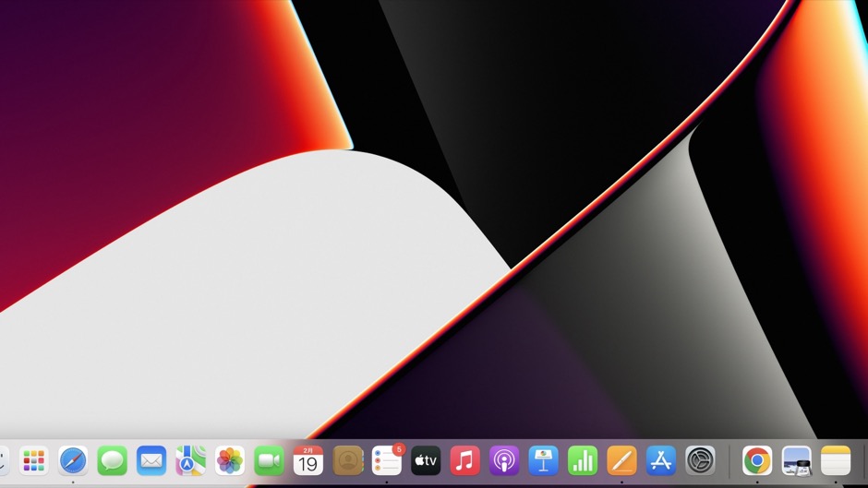Open the Messages app
The height and width of the screenshot is (488, 868).
click(x=113, y=459)
